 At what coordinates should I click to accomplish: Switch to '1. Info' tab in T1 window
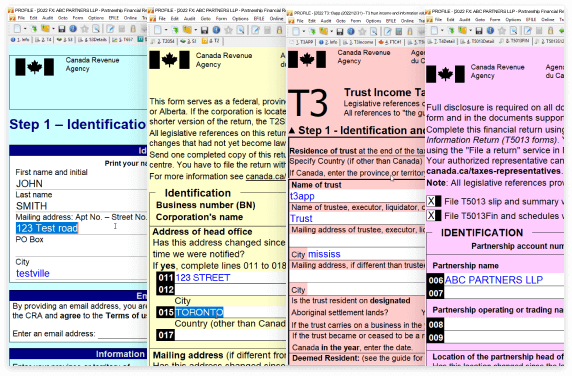(20, 40)
